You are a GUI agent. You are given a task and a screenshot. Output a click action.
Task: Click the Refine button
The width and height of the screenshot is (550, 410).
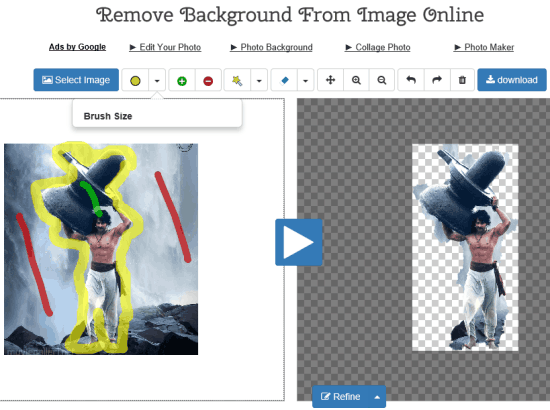tap(341, 397)
